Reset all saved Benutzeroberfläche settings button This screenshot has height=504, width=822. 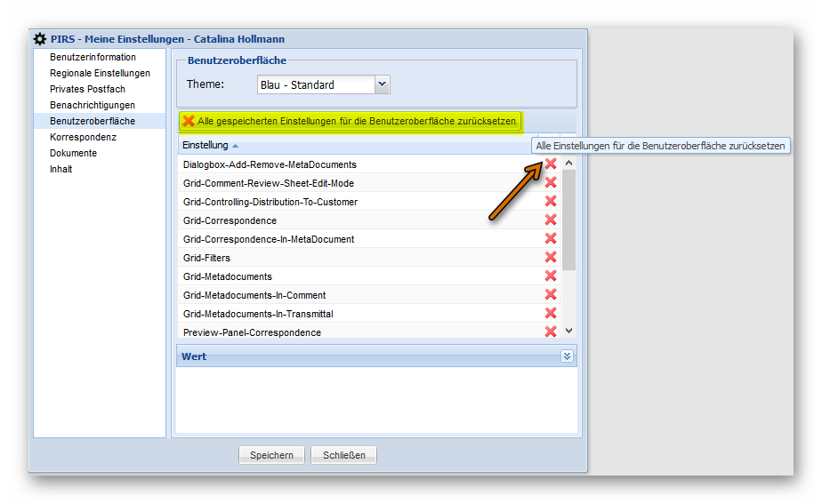point(350,121)
